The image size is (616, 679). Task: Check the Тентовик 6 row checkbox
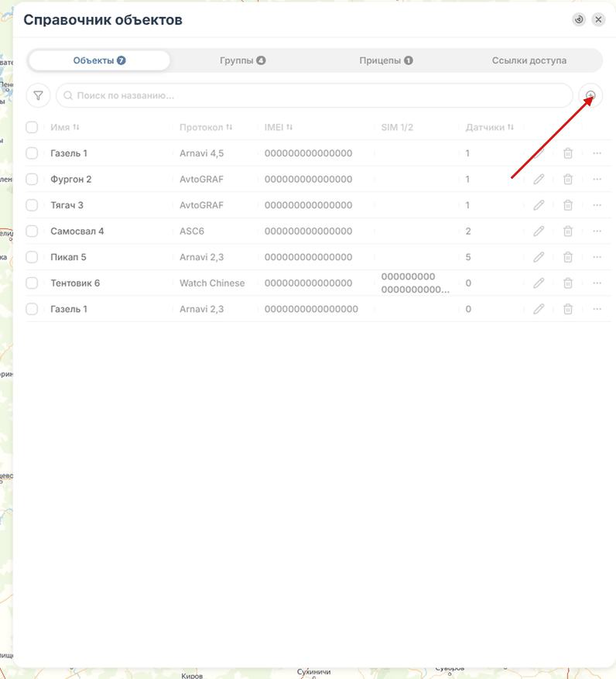point(32,283)
